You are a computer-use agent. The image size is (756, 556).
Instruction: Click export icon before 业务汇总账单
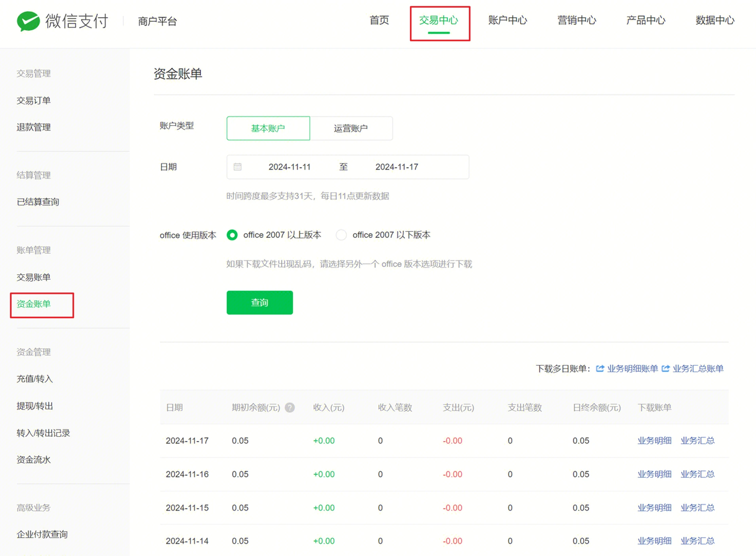coord(666,368)
